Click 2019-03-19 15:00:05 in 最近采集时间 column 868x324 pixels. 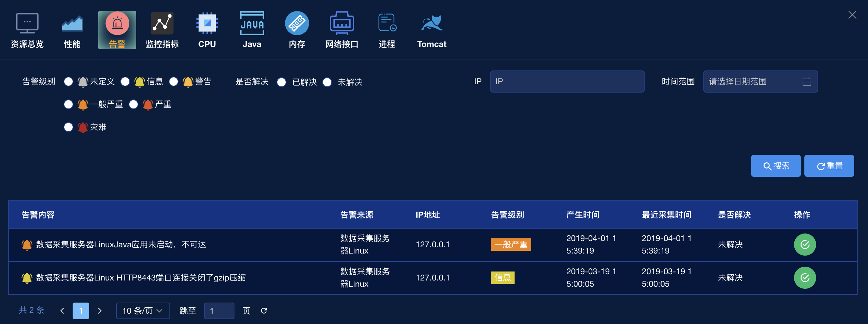666,278
